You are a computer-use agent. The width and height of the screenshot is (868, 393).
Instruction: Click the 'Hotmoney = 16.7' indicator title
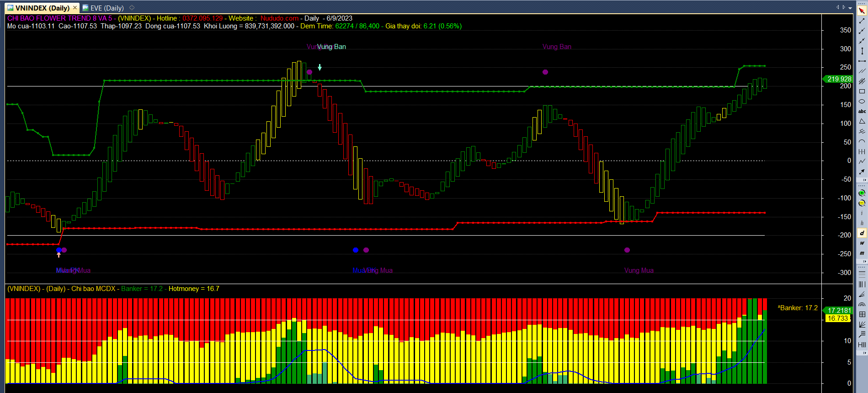(x=194, y=289)
